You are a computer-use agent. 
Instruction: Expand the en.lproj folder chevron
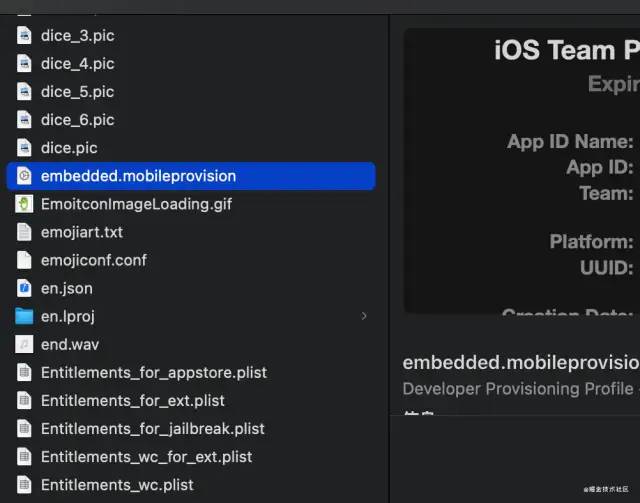point(364,316)
